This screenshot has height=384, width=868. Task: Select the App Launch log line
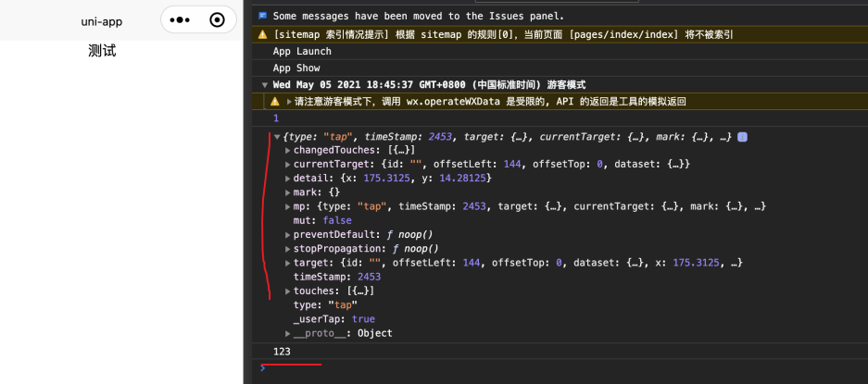[x=302, y=52]
